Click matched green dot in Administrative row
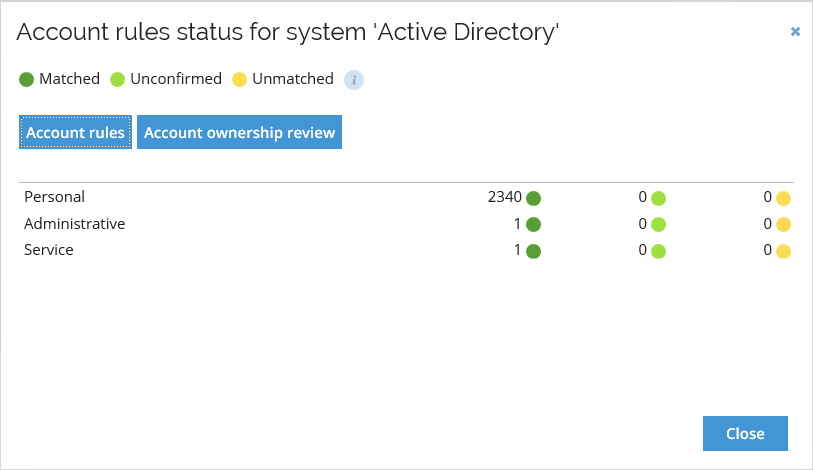Viewport: 813px width, 470px height. point(534,225)
